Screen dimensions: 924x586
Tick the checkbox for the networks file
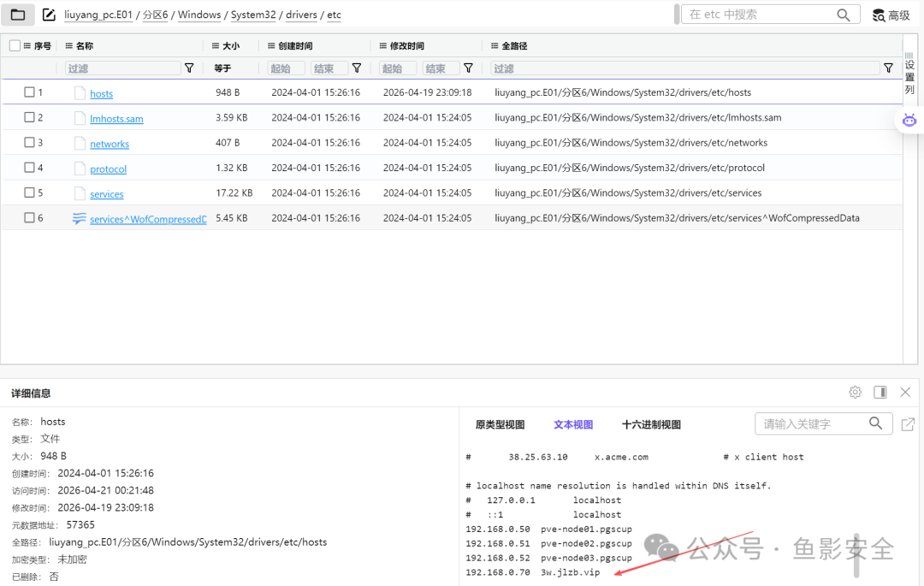click(29, 142)
